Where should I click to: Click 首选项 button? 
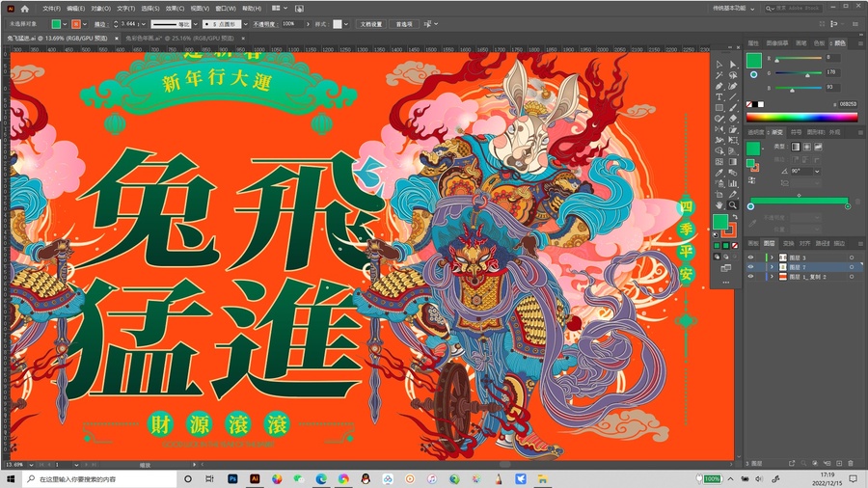(x=403, y=24)
